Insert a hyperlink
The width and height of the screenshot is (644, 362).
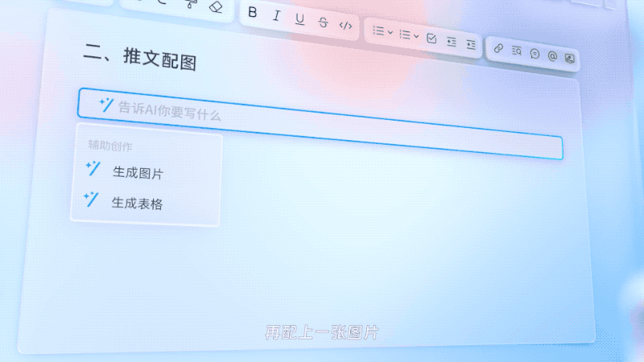click(x=498, y=48)
